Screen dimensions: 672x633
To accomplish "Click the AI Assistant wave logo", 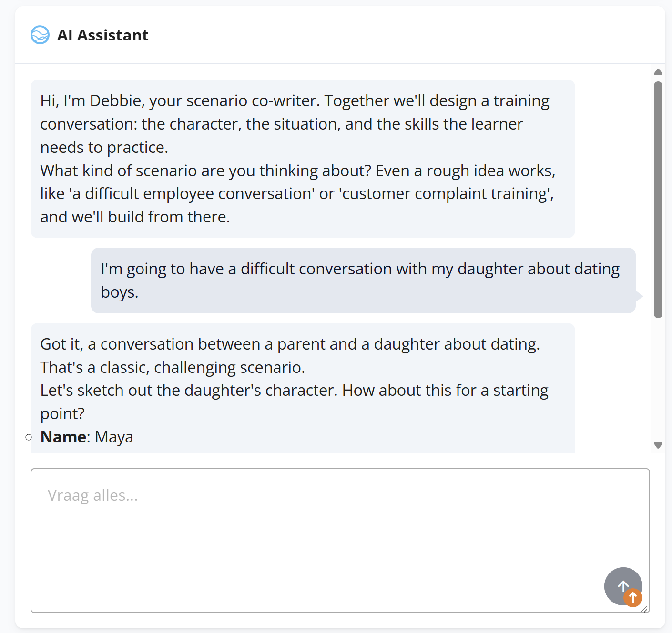I will pos(40,35).
